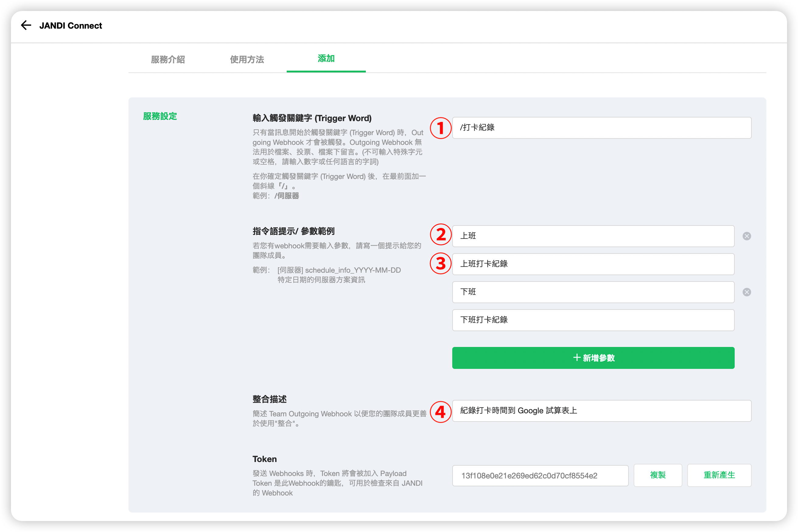Viewport: 798px width, 532px height.
Task: Click the 上班打卡紀錄 description field
Action: pyautogui.click(x=593, y=264)
